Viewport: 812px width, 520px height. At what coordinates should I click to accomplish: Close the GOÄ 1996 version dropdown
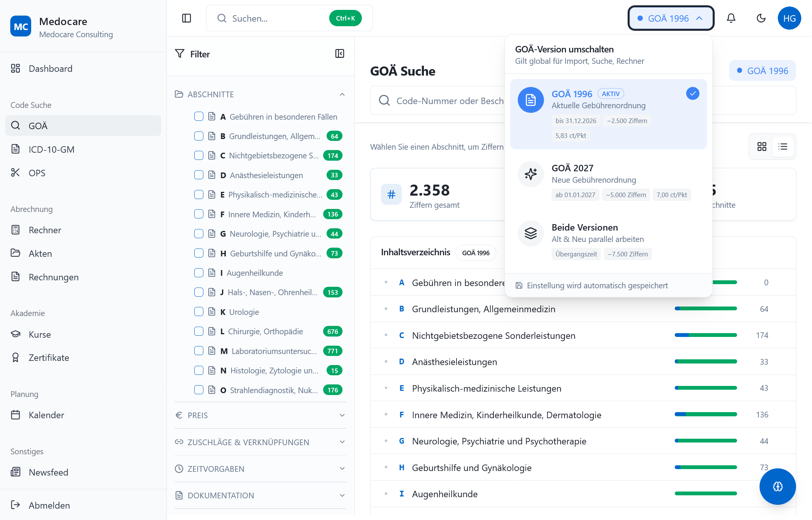(x=671, y=18)
